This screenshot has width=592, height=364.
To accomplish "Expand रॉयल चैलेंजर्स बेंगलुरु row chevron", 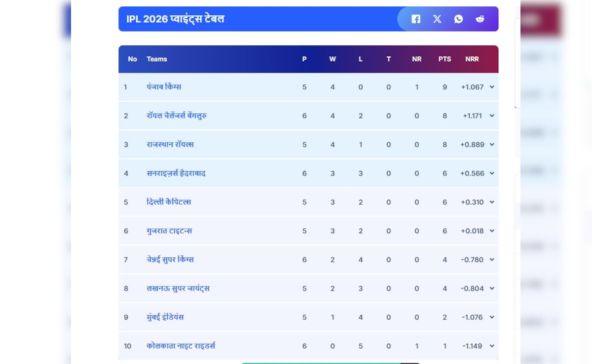I will [492, 115].
